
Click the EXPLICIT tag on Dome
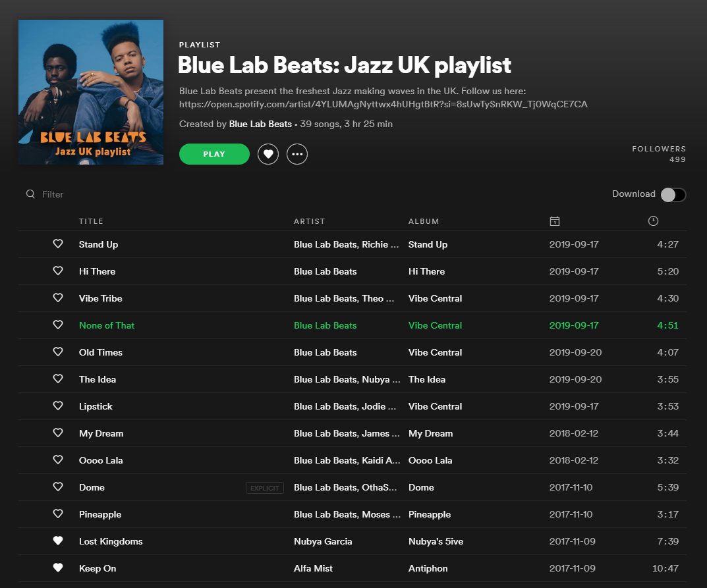click(265, 488)
